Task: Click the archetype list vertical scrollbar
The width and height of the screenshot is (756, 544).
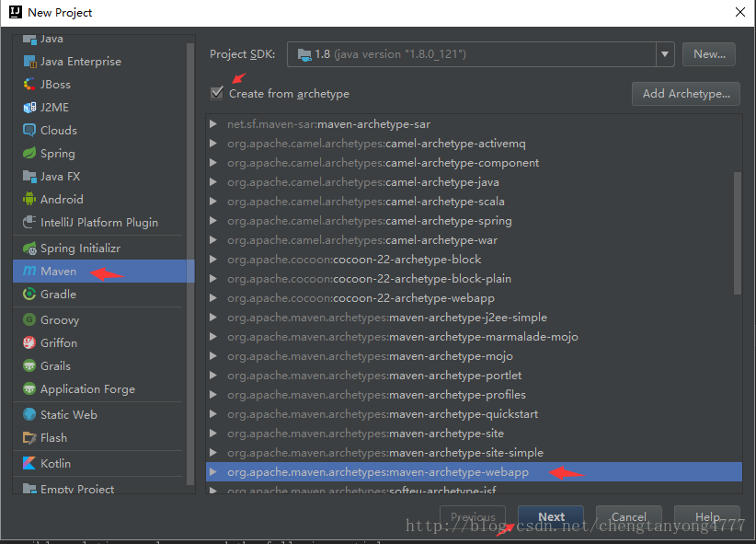Action: click(x=738, y=233)
